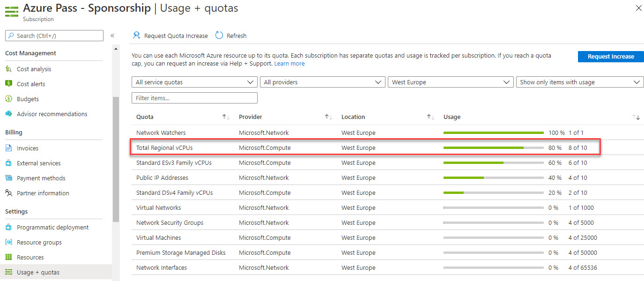Click the Resource groups cube icon
644x281 pixels.
[8, 242]
